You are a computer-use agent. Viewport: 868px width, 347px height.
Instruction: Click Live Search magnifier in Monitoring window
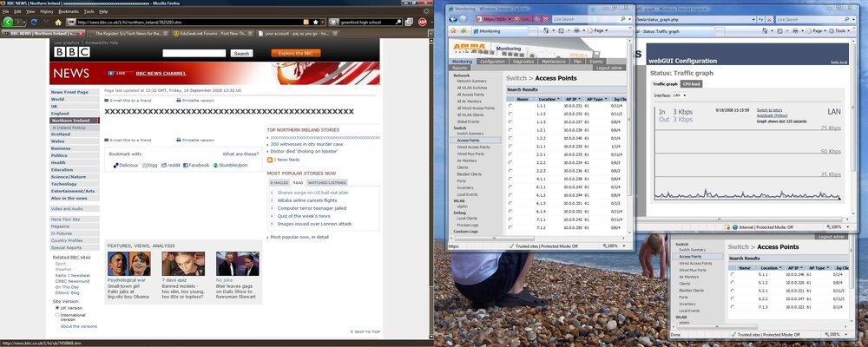click(x=622, y=19)
